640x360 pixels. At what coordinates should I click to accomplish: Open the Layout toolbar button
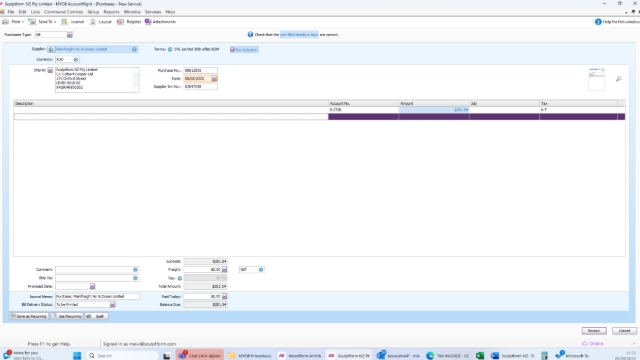(100, 22)
